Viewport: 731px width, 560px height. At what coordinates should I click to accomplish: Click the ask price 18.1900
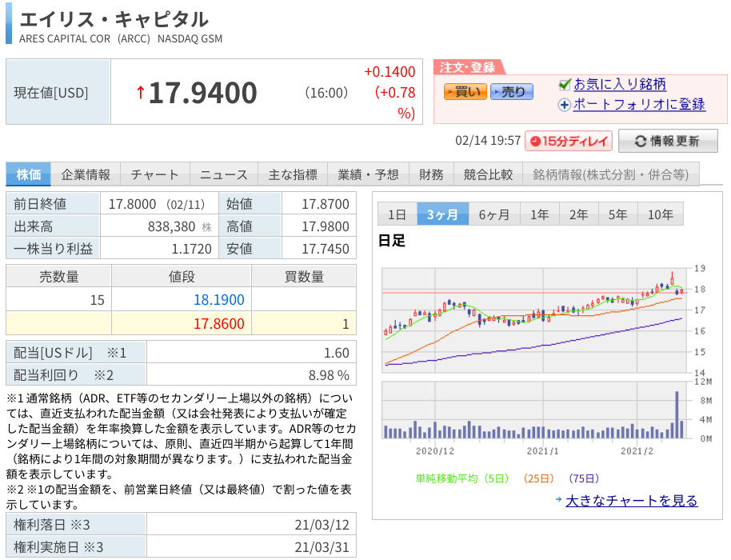click(x=218, y=299)
